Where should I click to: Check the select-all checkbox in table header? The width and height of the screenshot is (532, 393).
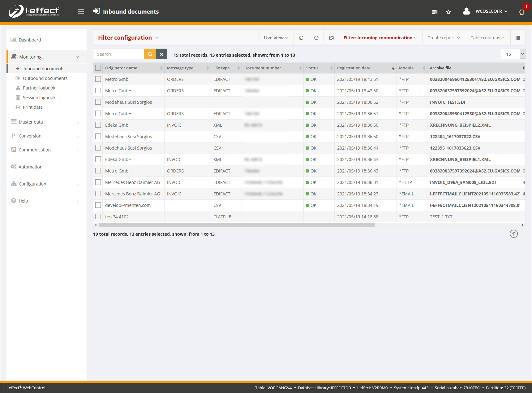(98, 68)
